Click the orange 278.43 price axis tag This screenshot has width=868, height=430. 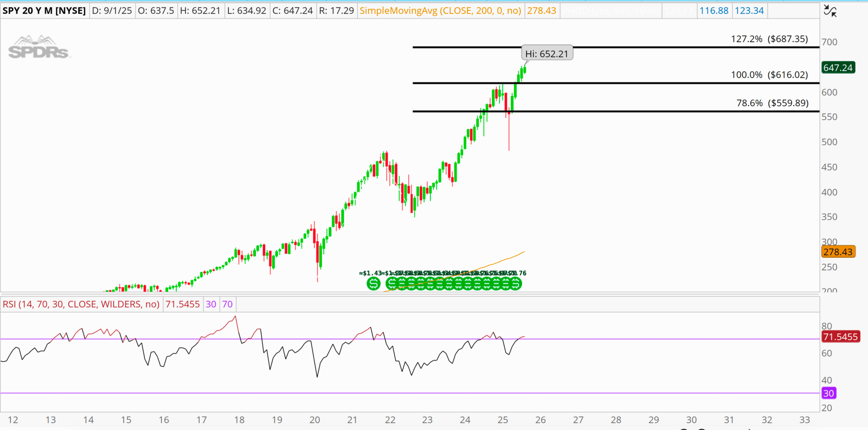838,252
